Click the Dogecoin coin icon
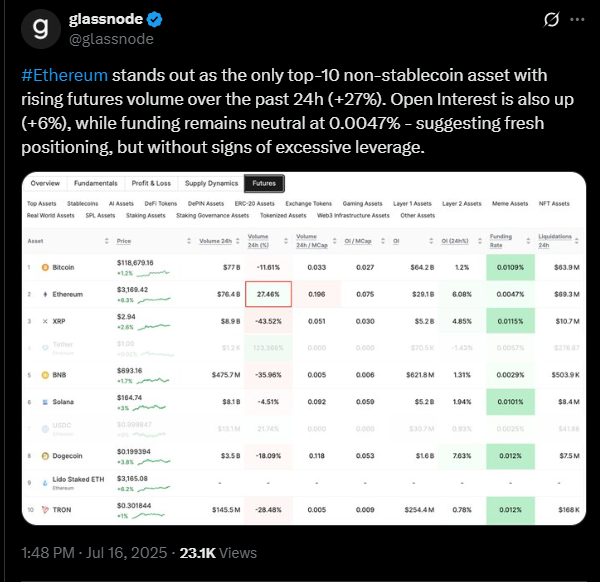Viewport: 600px width, 582px height. [45, 456]
